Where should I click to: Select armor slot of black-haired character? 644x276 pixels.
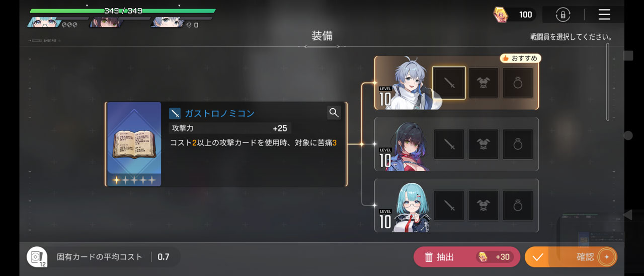484,145
